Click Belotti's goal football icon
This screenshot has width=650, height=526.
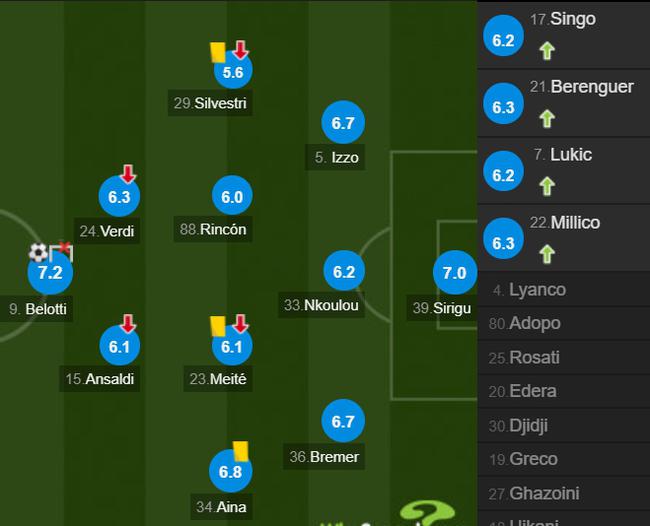click(38, 252)
